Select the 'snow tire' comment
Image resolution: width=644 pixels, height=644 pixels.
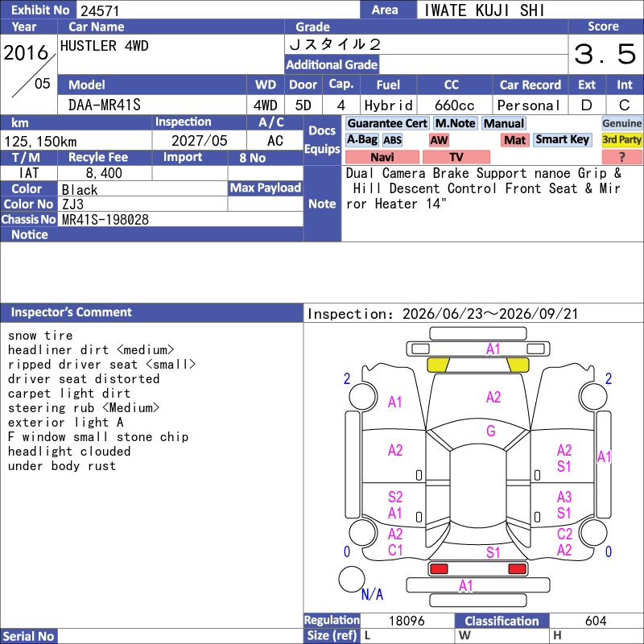point(40,336)
